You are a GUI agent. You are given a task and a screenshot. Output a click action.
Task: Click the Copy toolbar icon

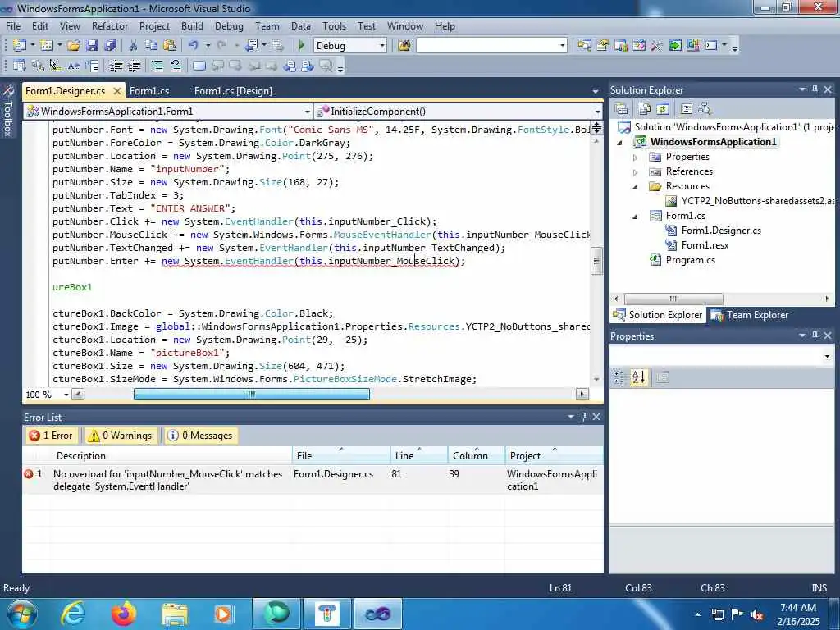pos(152,46)
